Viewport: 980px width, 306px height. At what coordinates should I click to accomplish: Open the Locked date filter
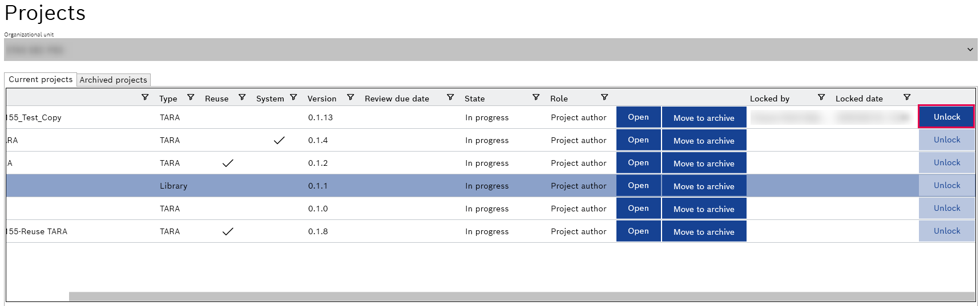[x=907, y=97]
